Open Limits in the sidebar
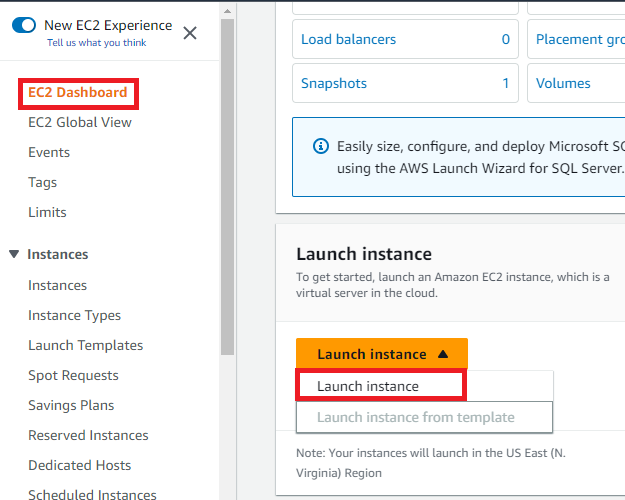This screenshot has width=625, height=500. (x=47, y=213)
